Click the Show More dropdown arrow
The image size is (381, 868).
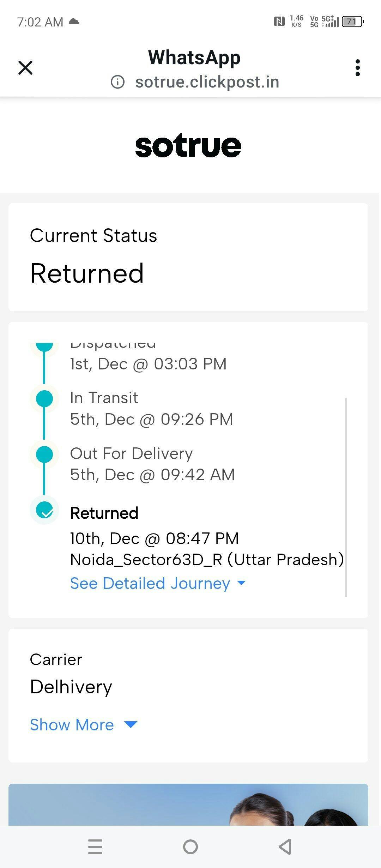click(x=131, y=725)
